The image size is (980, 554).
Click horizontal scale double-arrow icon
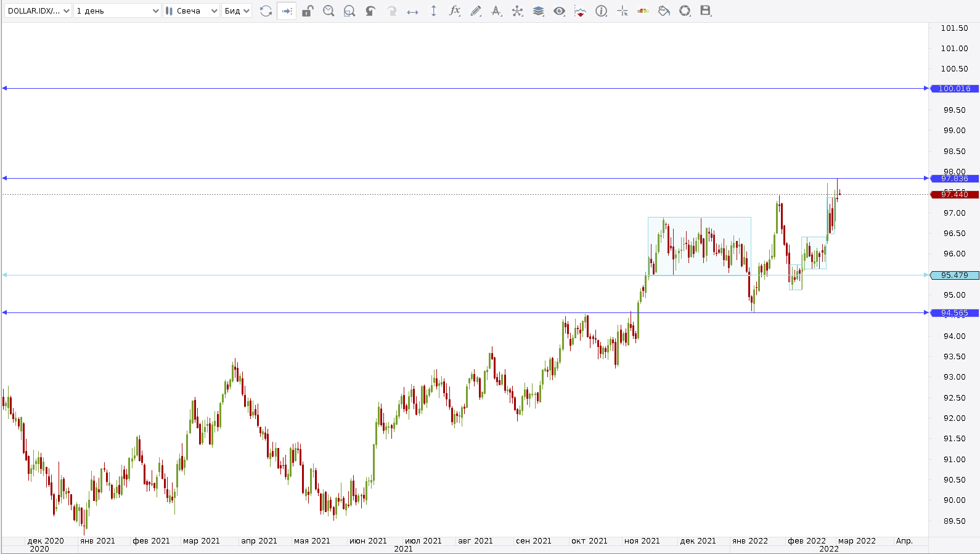(412, 11)
